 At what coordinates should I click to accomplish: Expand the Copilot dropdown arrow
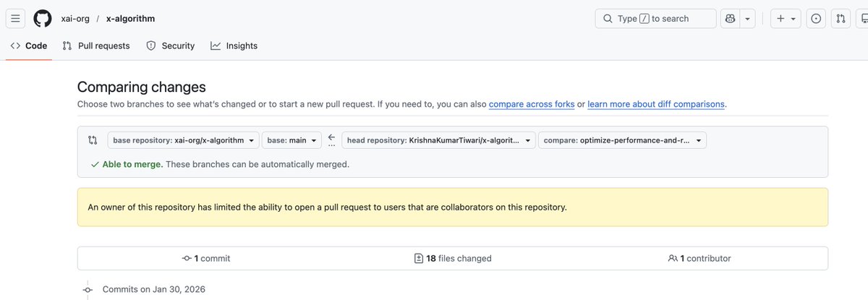(748, 19)
